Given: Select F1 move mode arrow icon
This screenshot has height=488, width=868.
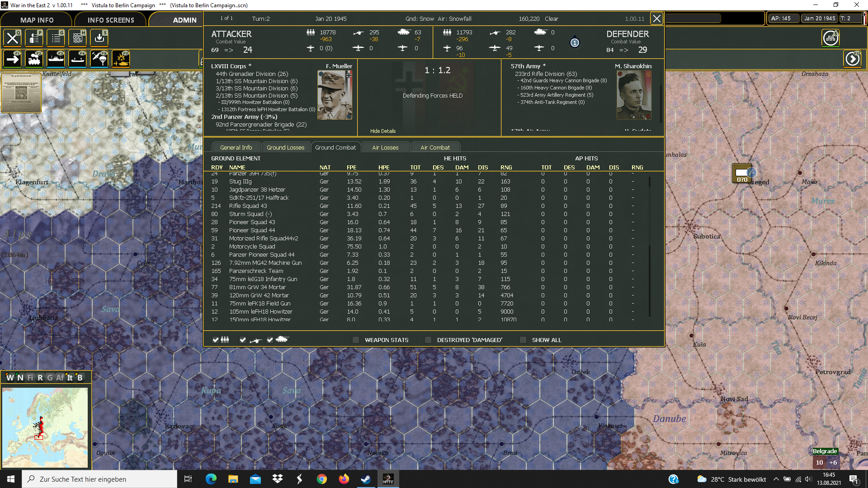Looking at the screenshot, I should [12, 59].
